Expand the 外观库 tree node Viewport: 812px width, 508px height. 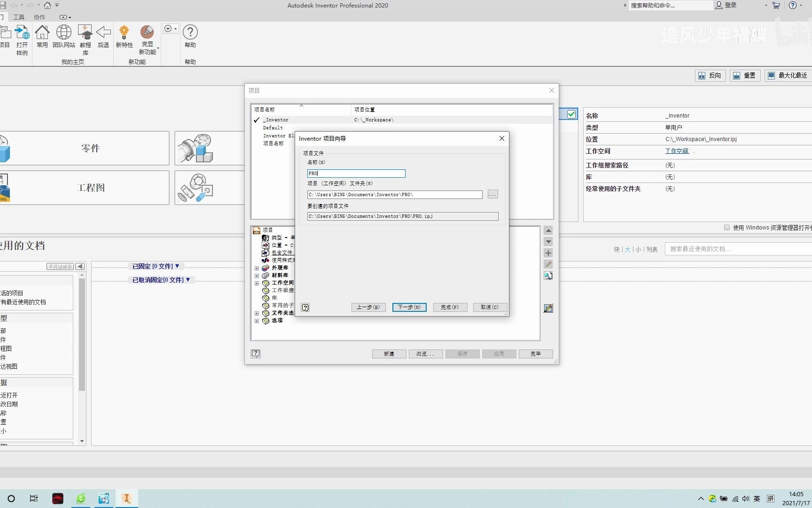coord(257,268)
